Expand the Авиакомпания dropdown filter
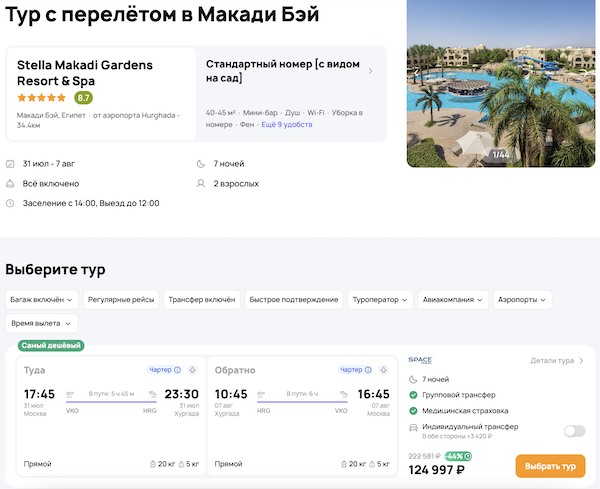The width and height of the screenshot is (600, 489). tap(454, 299)
